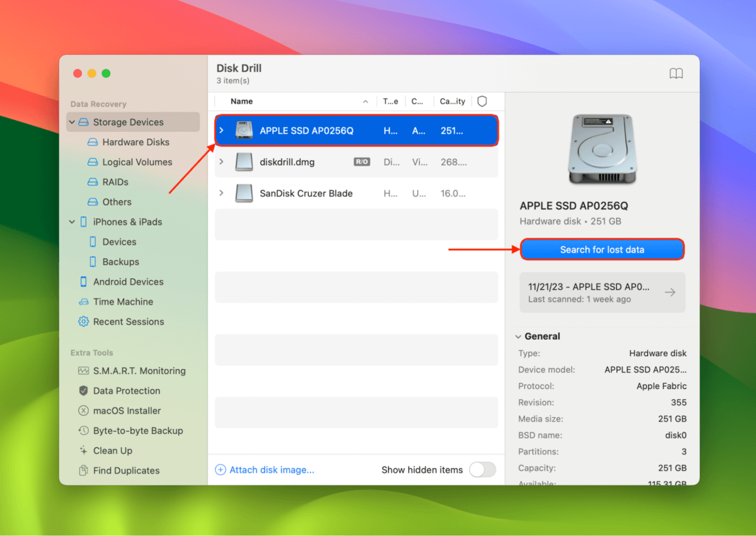This screenshot has height=536, width=756.
Task: Click the Revision value 355
Action: pyautogui.click(x=679, y=403)
